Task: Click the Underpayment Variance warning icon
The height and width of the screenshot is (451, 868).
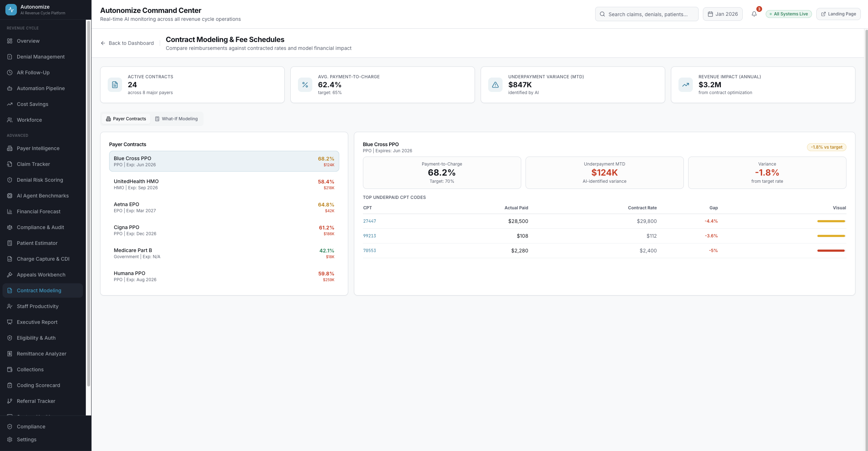Action: coord(495,85)
